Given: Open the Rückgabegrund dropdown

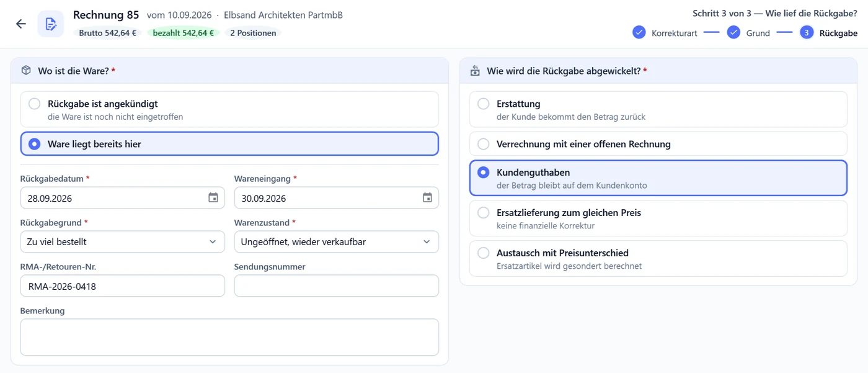Looking at the screenshot, I should click(123, 242).
